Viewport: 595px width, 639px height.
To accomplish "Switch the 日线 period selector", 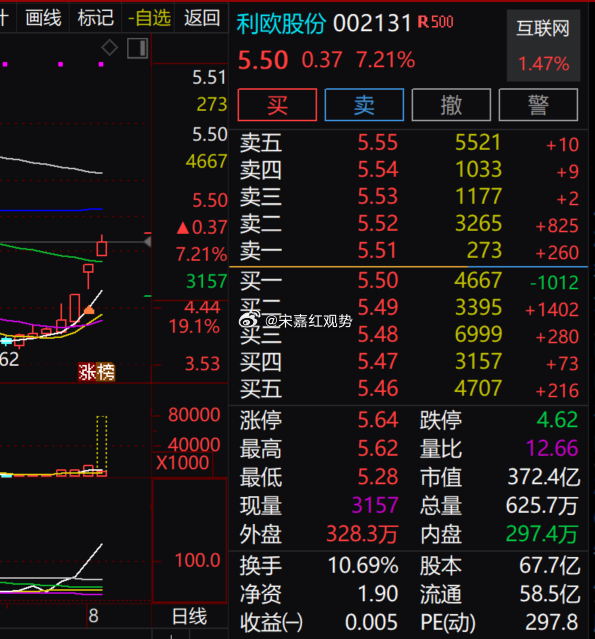I will (190, 616).
